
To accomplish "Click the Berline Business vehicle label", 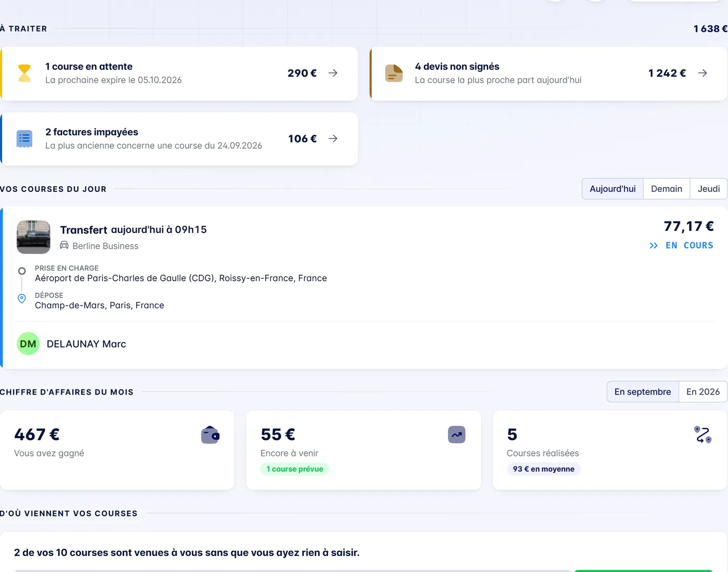I will [x=106, y=246].
